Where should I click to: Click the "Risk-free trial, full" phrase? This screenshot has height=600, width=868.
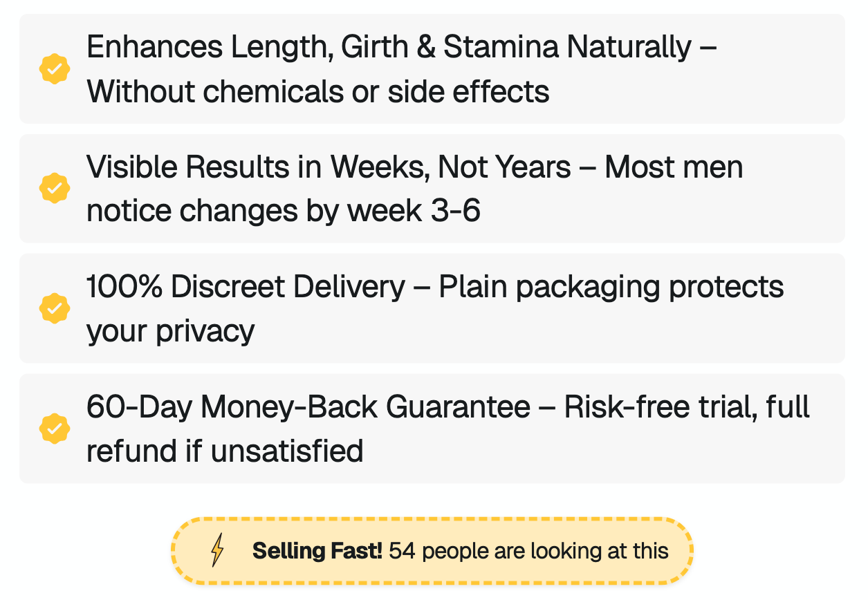click(687, 407)
